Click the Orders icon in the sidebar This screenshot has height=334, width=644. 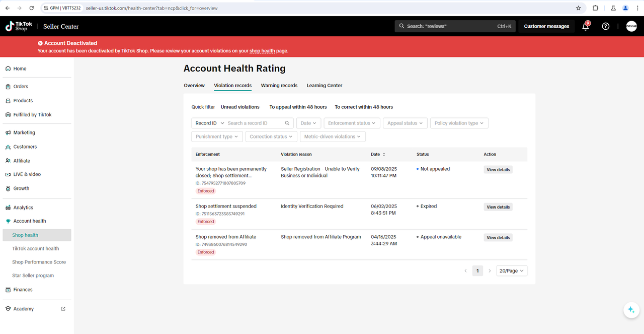click(8, 87)
